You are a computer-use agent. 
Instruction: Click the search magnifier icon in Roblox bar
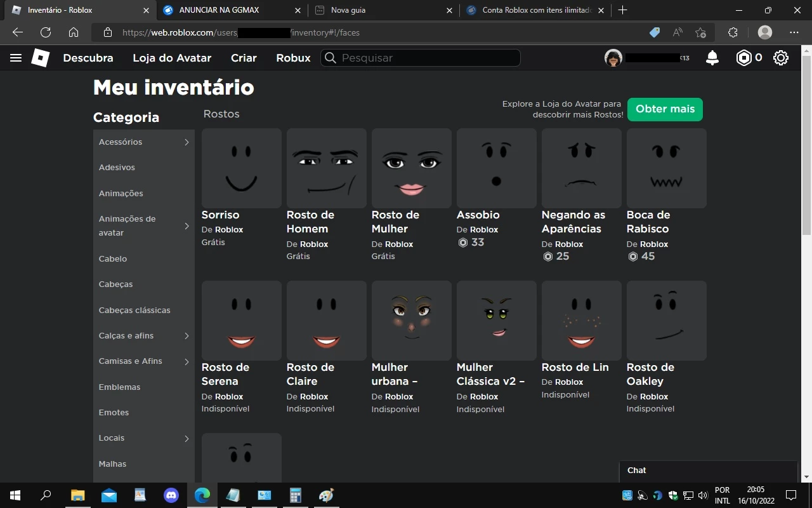tap(330, 58)
